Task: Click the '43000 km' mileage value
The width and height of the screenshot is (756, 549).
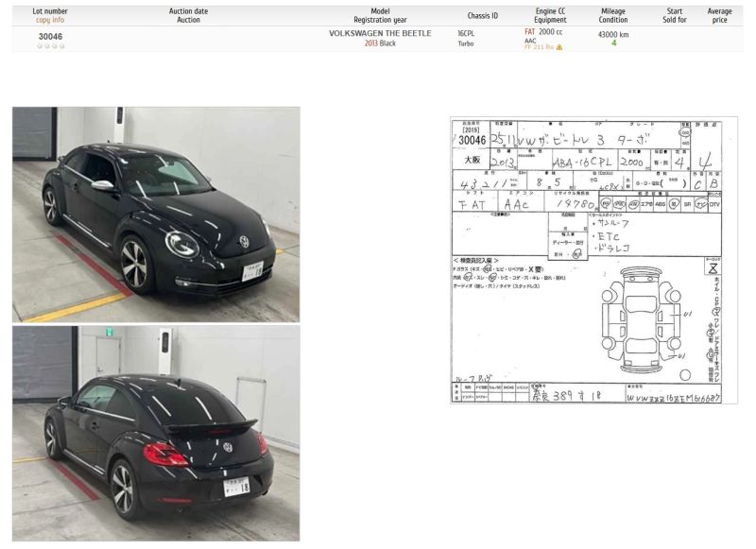Action: click(x=613, y=34)
